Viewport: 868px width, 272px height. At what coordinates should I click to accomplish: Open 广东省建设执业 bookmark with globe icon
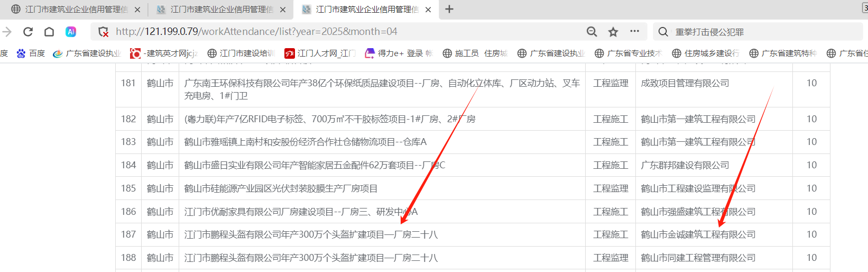(551, 53)
